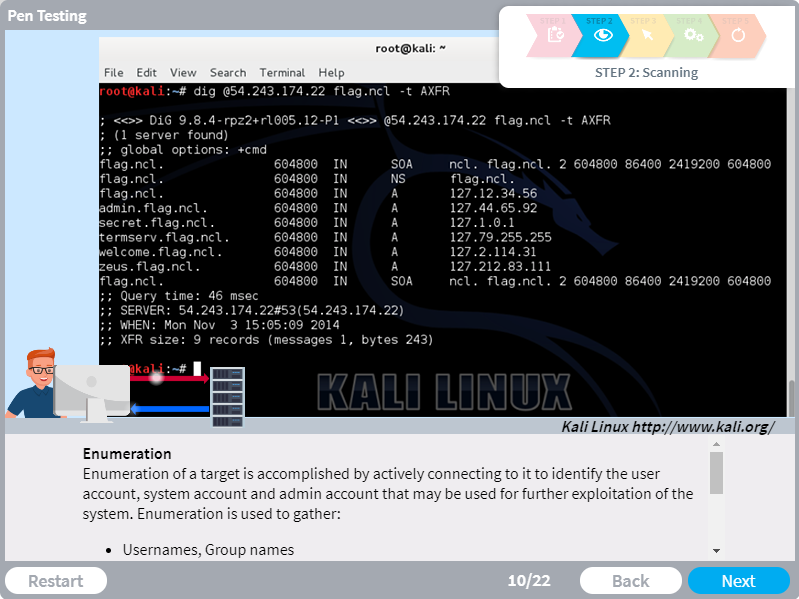The image size is (799, 599).
Task: Click the 'root@kali: ~' terminal title
Action: pos(410,48)
